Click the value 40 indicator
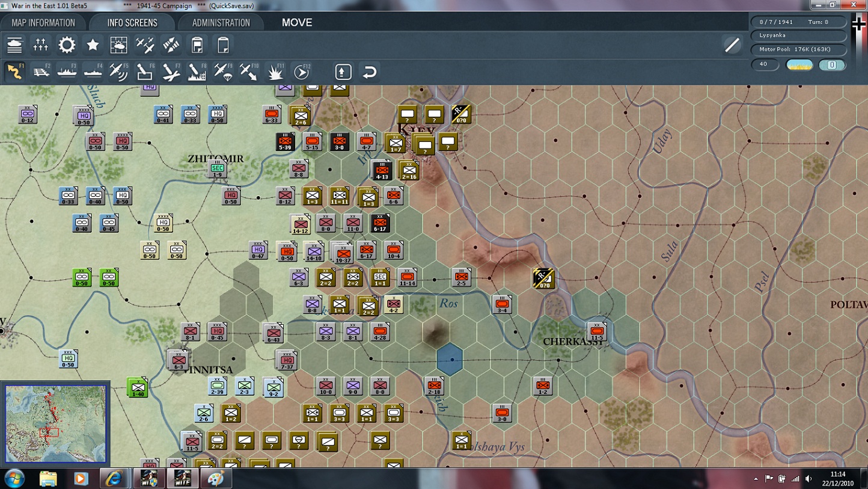 click(765, 64)
